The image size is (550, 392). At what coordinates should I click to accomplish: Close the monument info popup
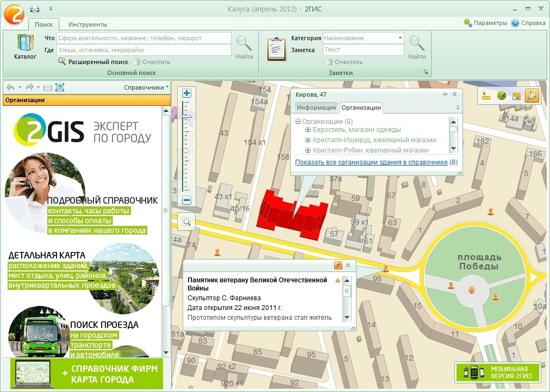tap(348, 265)
